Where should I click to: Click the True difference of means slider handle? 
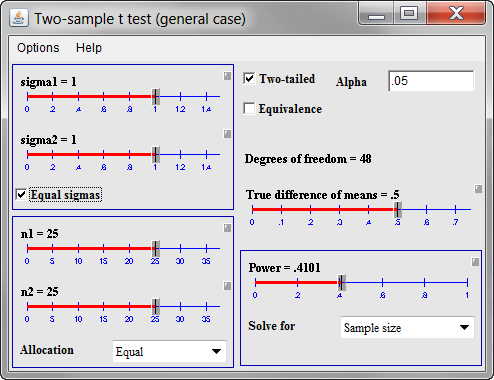[398, 209]
